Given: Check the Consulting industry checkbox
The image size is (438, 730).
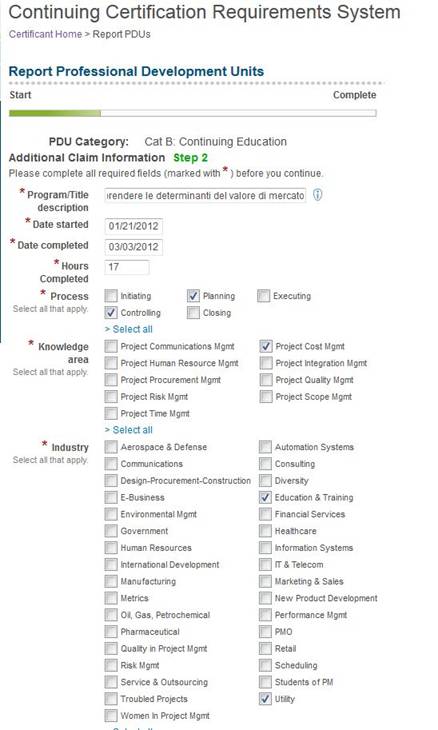Looking at the screenshot, I should click(265, 464).
